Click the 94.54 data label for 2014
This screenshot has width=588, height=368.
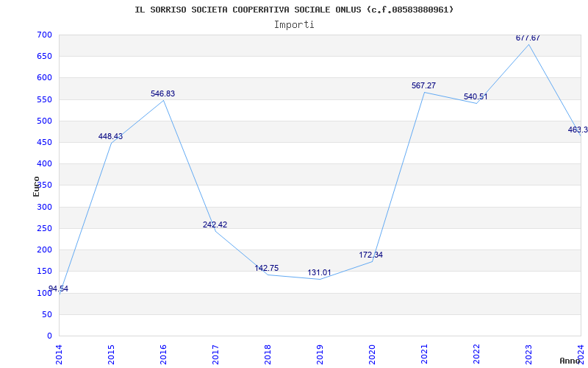point(59,289)
